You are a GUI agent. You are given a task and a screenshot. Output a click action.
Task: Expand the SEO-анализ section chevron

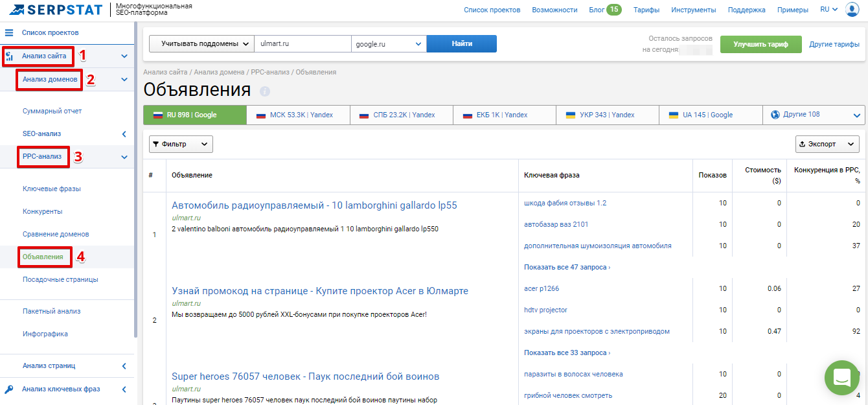pyautogui.click(x=124, y=134)
